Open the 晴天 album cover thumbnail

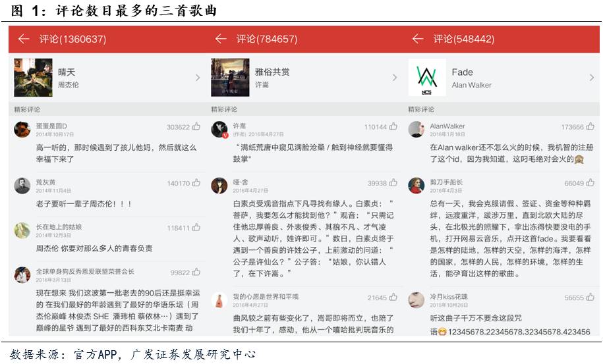pyautogui.click(x=33, y=78)
